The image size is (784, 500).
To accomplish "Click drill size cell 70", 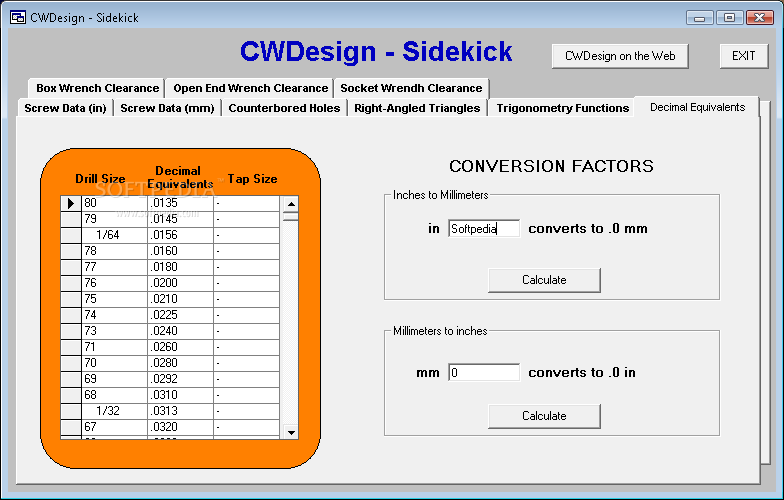I will coord(114,363).
